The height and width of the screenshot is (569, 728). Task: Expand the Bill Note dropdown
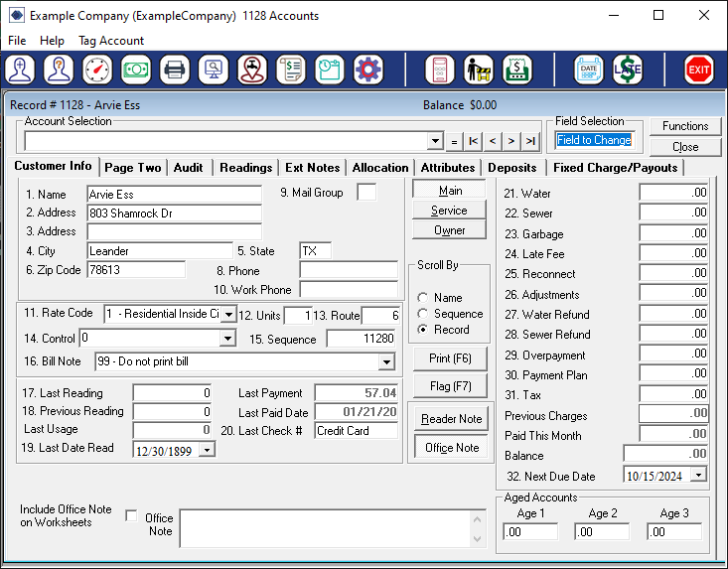coord(386,361)
